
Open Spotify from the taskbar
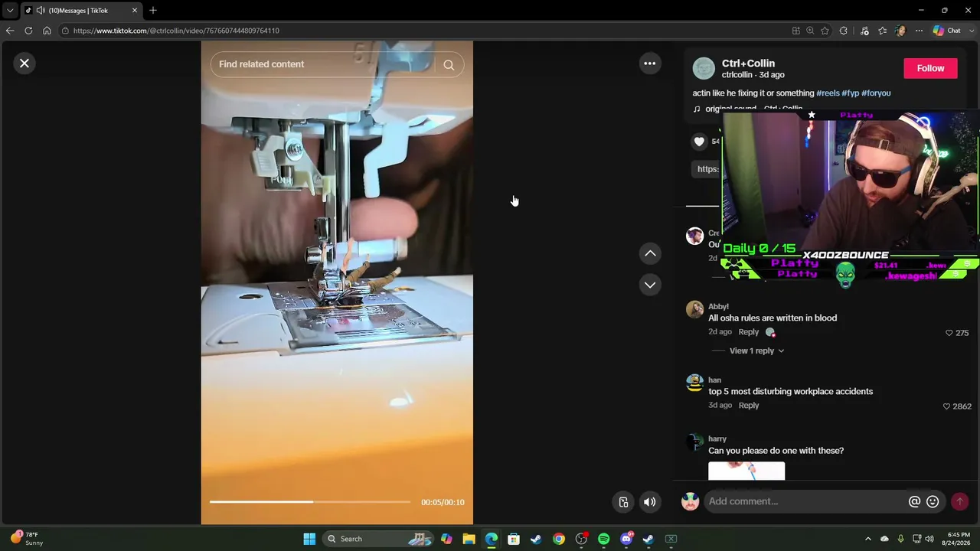pyautogui.click(x=604, y=539)
